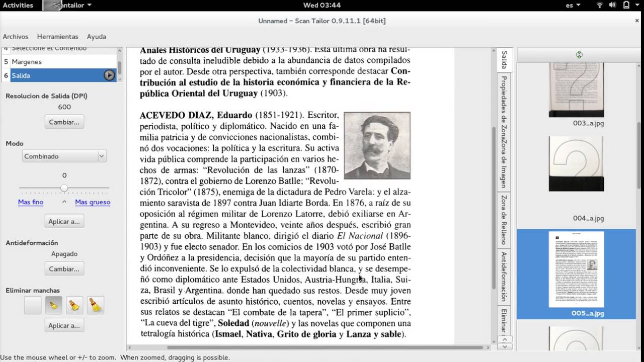
Task: Open the Modo combo box showing Combinado
Action: pos(64,156)
